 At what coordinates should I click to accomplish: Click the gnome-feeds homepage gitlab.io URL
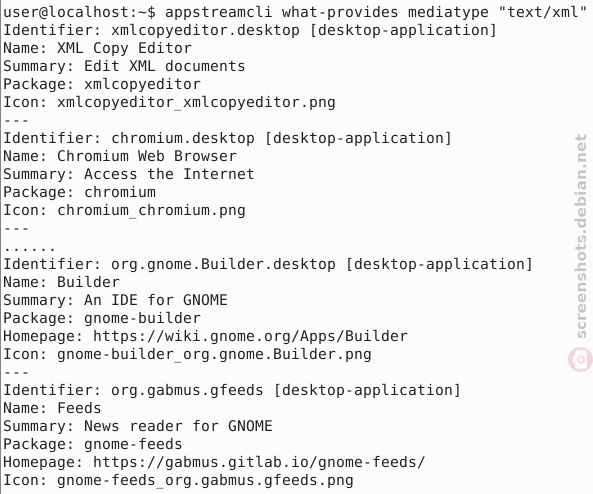tap(259, 462)
